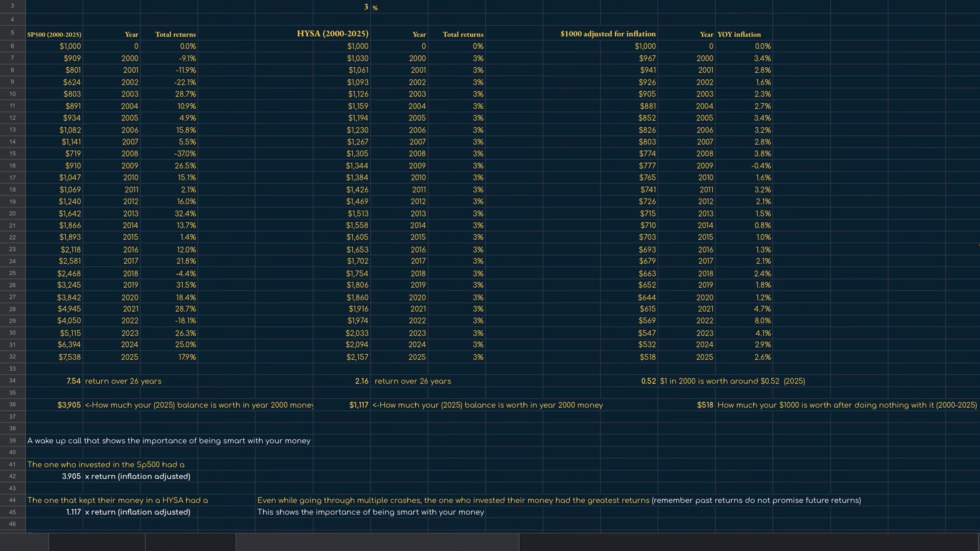980x551 pixels.
Task: Click the HYSA (2000-2025) header cell
Action: pos(332,34)
